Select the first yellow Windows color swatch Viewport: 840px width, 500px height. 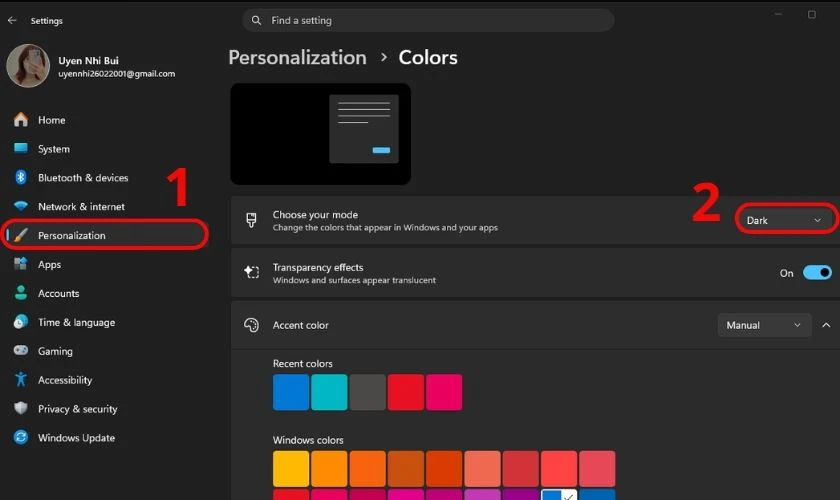pyautogui.click(x=291, y=469)
